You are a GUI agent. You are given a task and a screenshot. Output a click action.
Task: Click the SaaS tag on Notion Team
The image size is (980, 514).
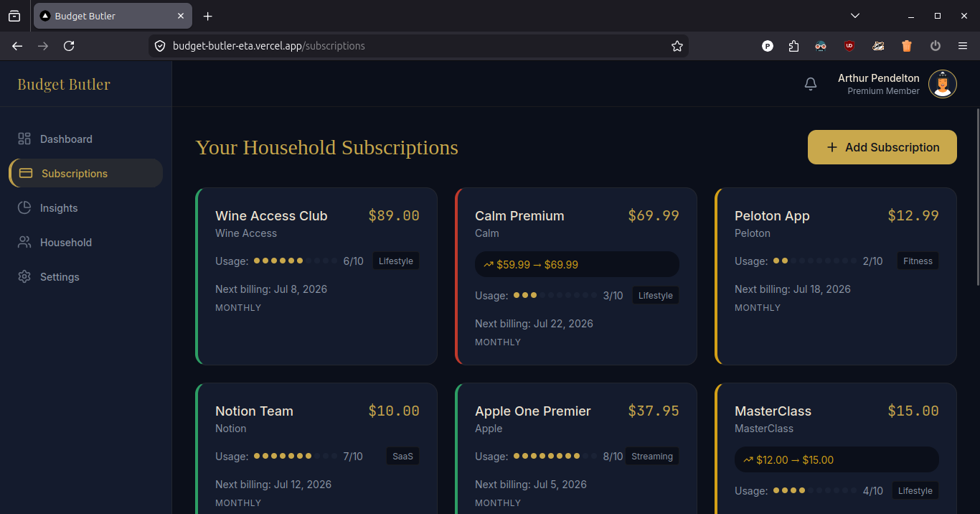coord(402,456)
